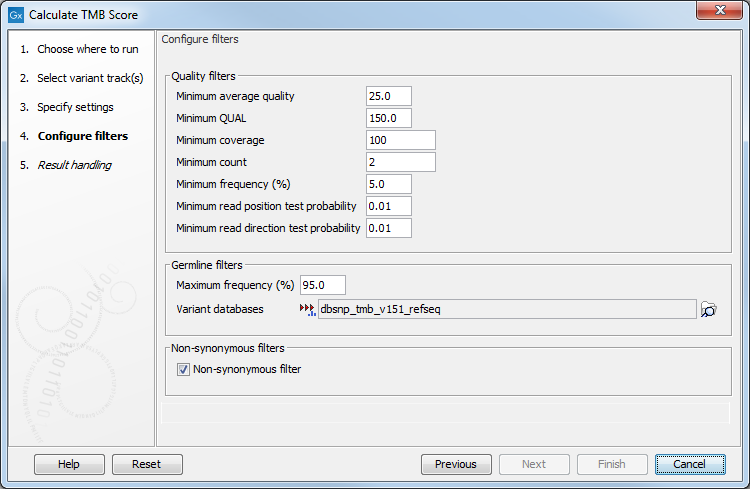This screenshot has width=750, height=489.
Task: Click the Variant databases label
Action: tap(220, 309)
